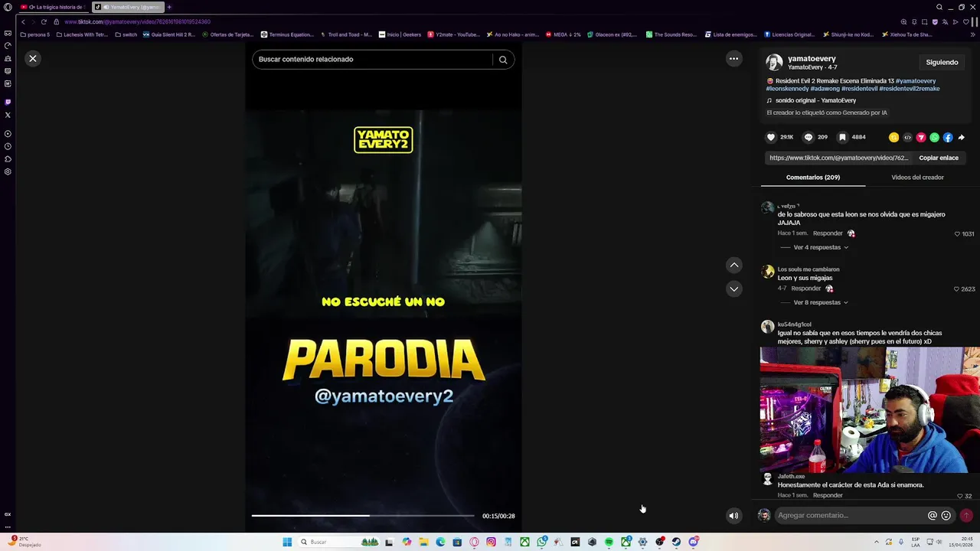
Task: Click the embed code icon
Action: [x=907, y=138]
